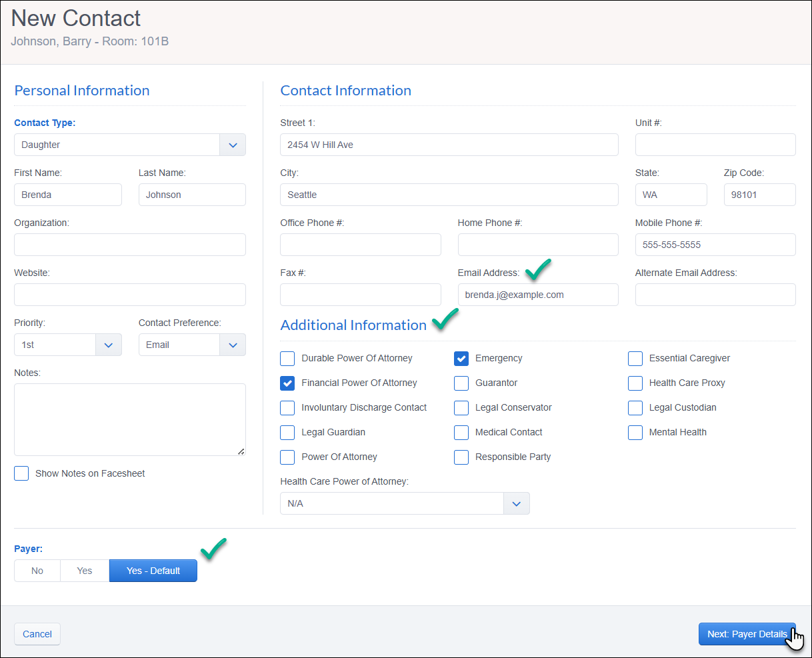The image size is (812, 658).
Task: Check the Responsible Party box
Action: [x=461, y=457]
